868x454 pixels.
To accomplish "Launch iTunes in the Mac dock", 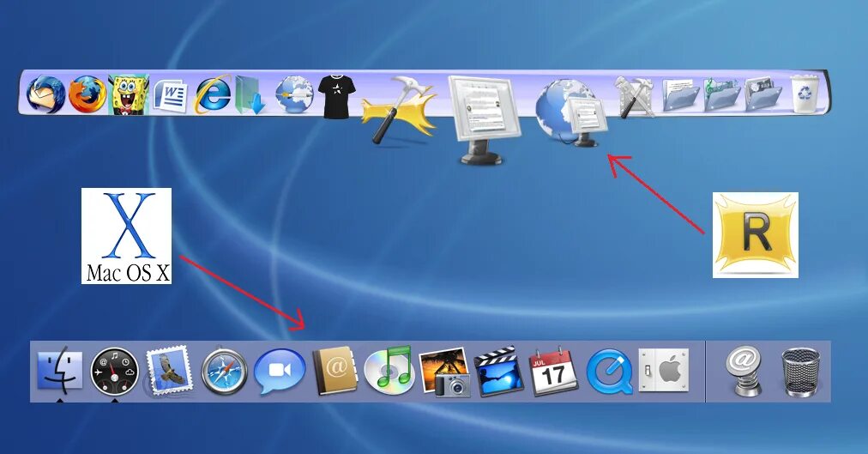I will click(389, 369).
